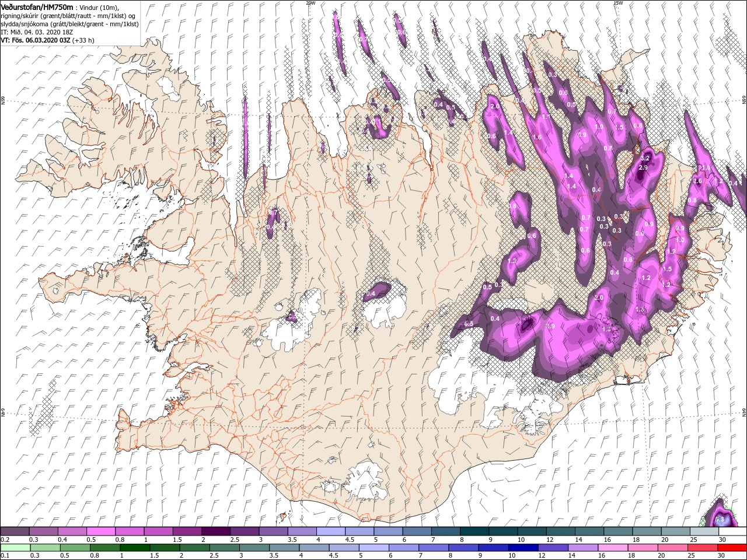This screenshot has height=560, width=747.
Task: Click the VT: Fös. 06.03.2020 03Z valid time
Action: point(35,40)
